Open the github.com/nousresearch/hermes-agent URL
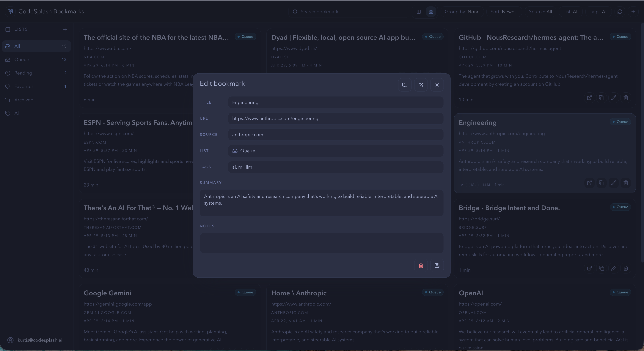 tap(510, 48)
